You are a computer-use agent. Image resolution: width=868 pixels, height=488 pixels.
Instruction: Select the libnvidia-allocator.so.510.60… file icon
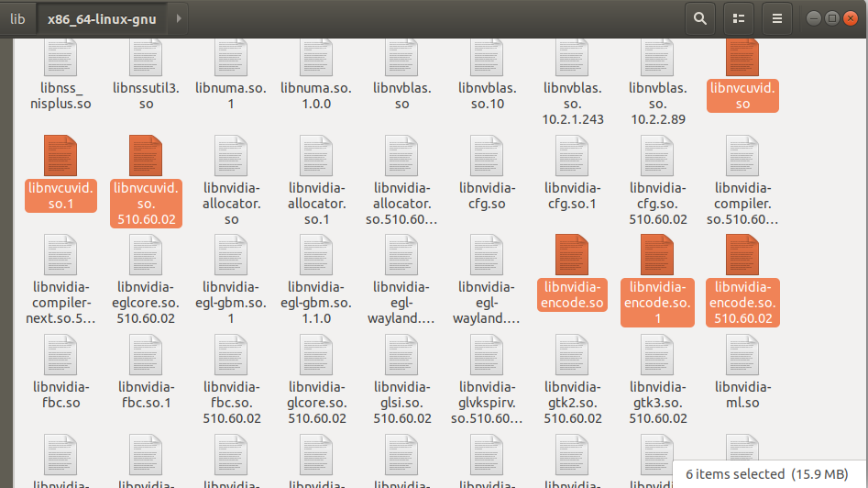click(401, 156)
